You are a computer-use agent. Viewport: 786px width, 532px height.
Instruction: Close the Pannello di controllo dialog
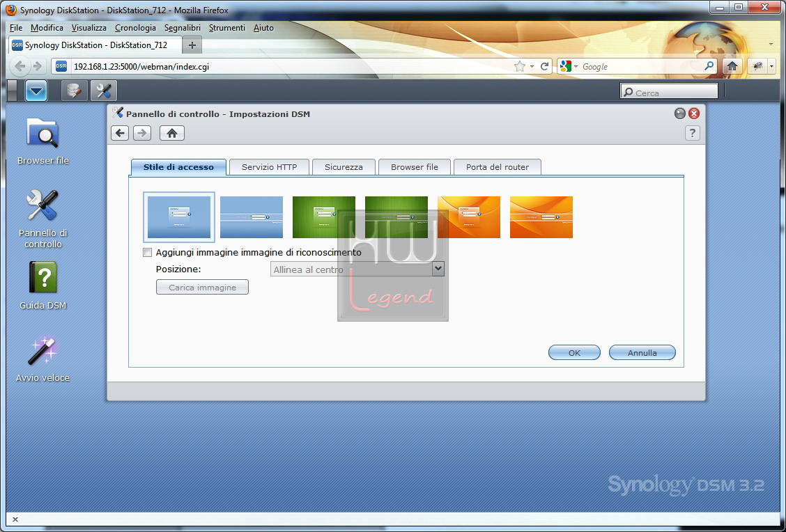click(694, 114)
